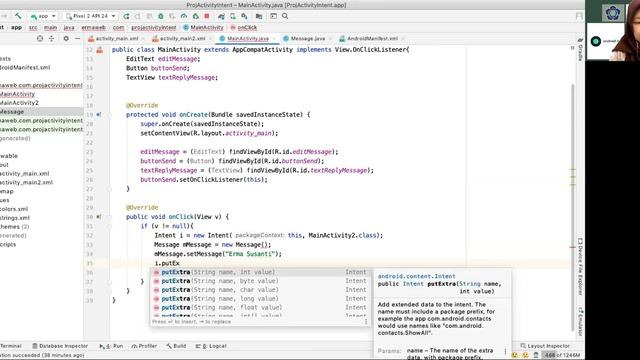This screenshot has height=360, width=640.
Task: Click the Search Everywhere magnifier icon
Action: 285,16
